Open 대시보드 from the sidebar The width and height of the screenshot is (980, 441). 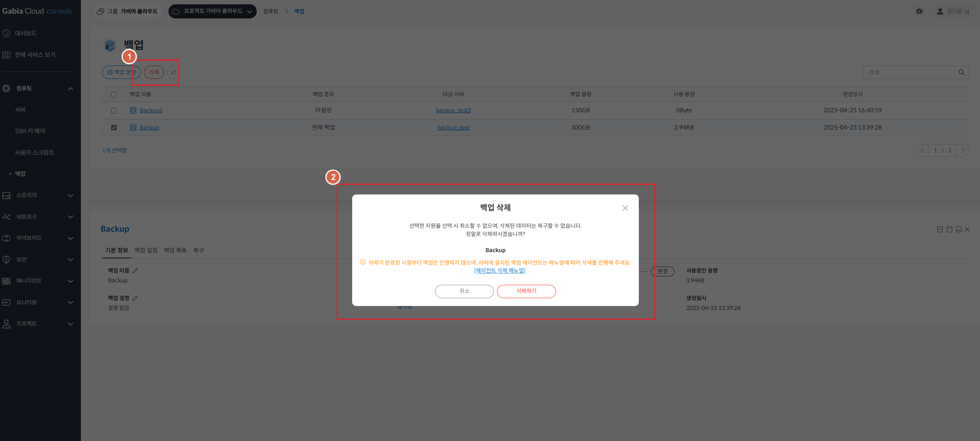[x=26, y=33]
